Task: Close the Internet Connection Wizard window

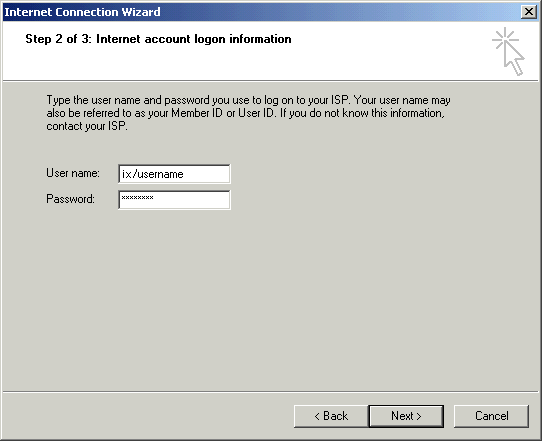Action: pyautogui.click(x=529, y=12)
